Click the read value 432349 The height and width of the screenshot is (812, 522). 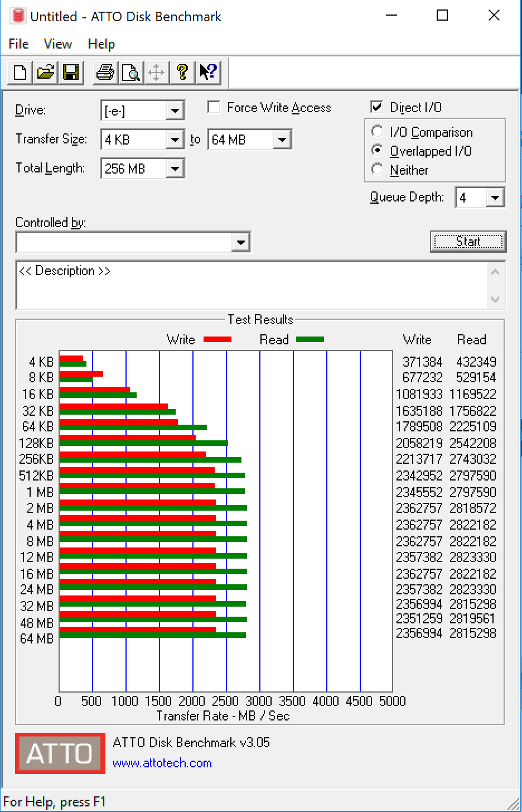tap(476, 362)
